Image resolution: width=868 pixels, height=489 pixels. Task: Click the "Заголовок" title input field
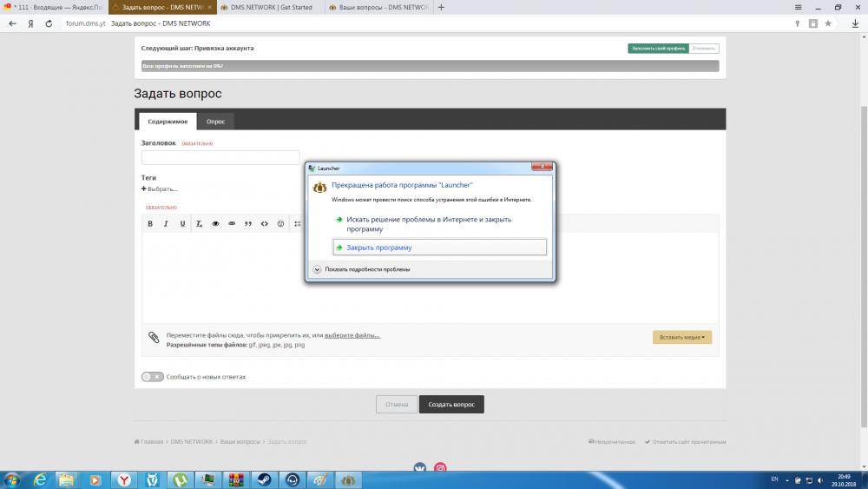click(x=220, y=157)
